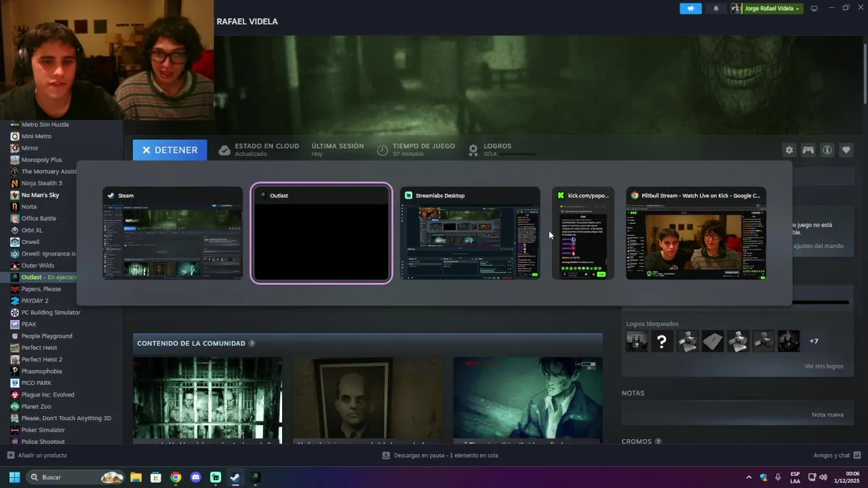Image resolution: width=868 pixels, height=488 pixels.
Task: Click the Plague Inc: Evolved game icon
Action: click(x=15, y=394)
